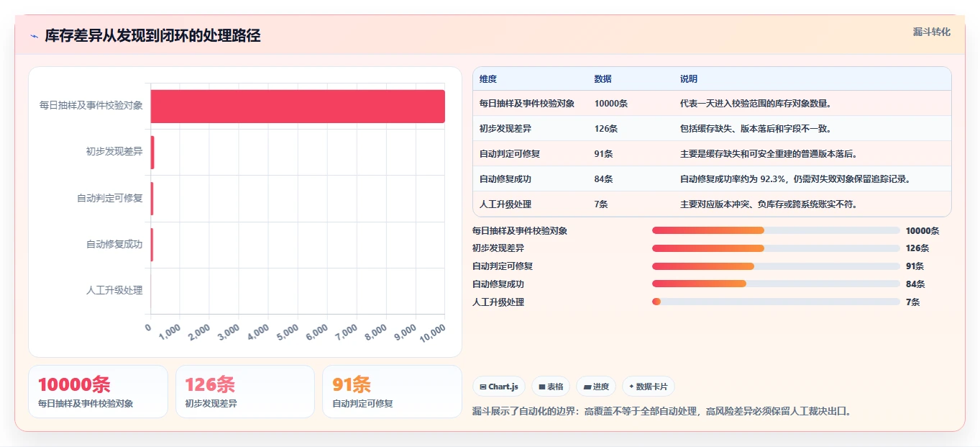Click the 7条 value beside progress bar
This screenshot has height=447, width=980.
pos(913,302)
